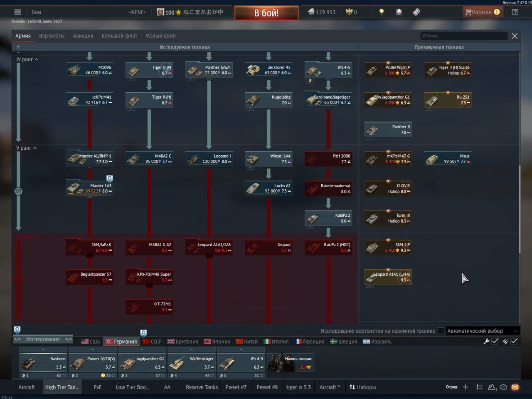Select the Turm III premium vehicle

click(x=388, y=218)
